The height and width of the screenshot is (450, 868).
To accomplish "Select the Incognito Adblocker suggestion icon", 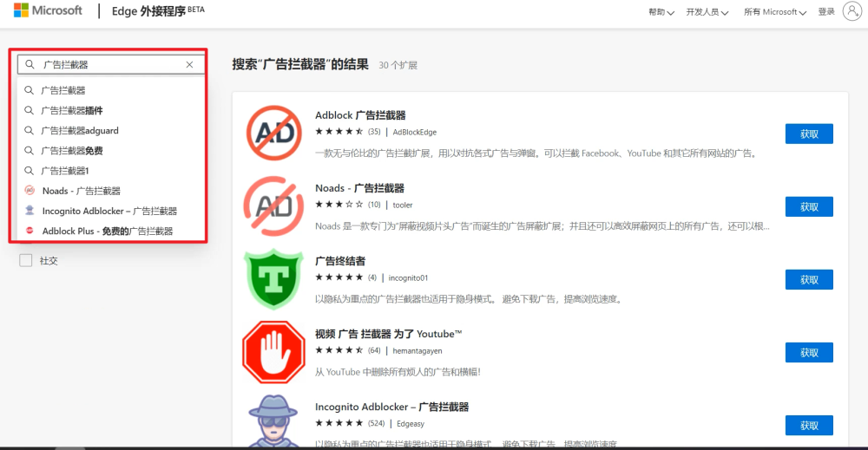I will 30,211.
